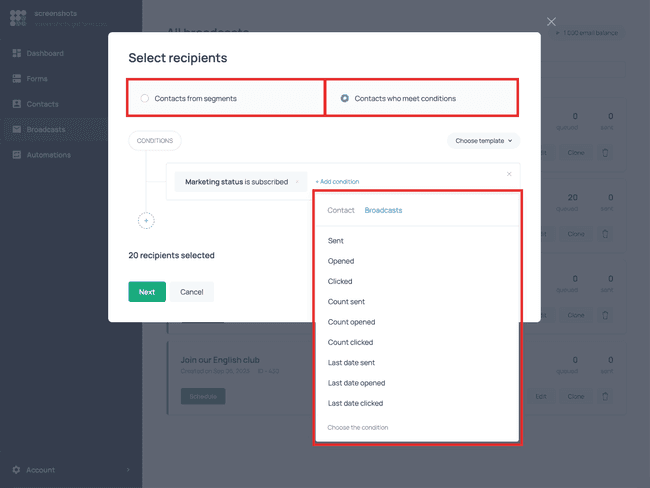Image resolution: width=650 pixels, height=488 pixels.
Task: Open the Dashboard icon in sidebar
Action: coord(17,53)
